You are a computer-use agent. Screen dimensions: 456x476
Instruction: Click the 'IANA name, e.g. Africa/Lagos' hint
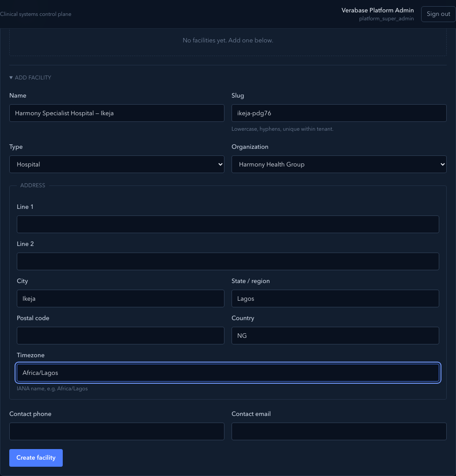[x=52, y=389]
